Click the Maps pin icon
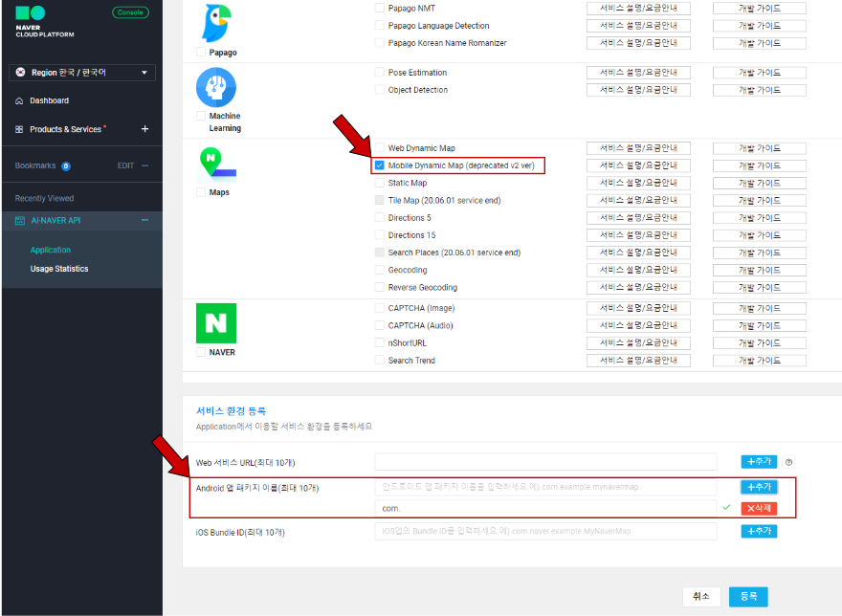The width and height of the screenshot is (842, 616). tap(217, 164)
